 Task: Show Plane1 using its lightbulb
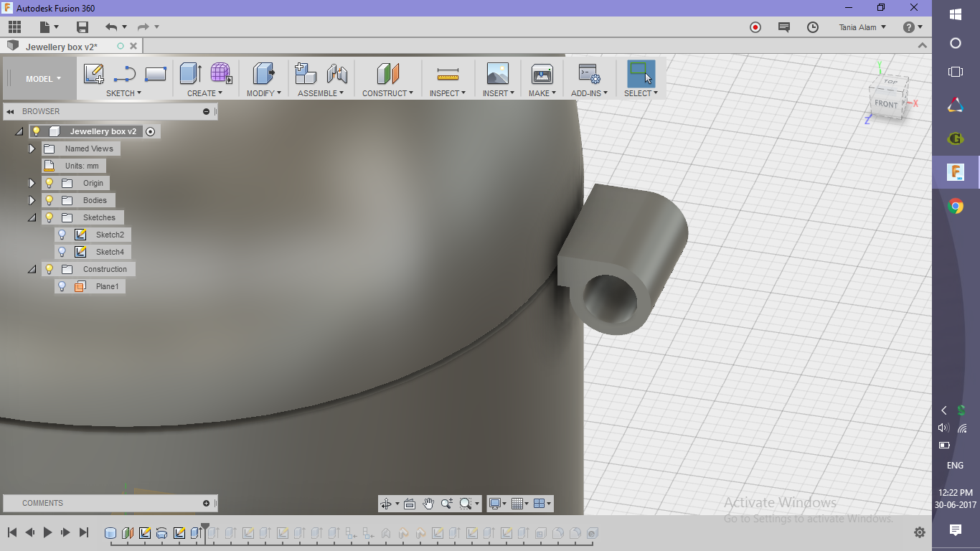click(62, 286)
